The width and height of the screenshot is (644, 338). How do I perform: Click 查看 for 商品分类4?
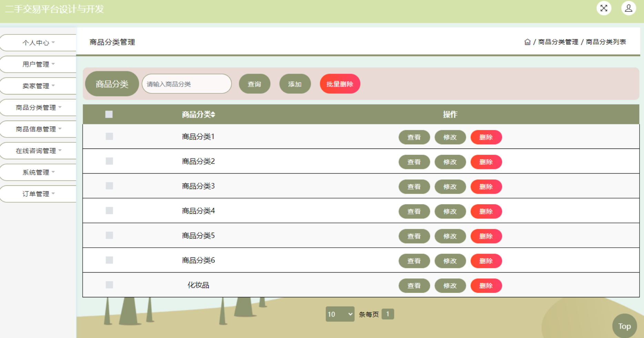pos(414,212)
